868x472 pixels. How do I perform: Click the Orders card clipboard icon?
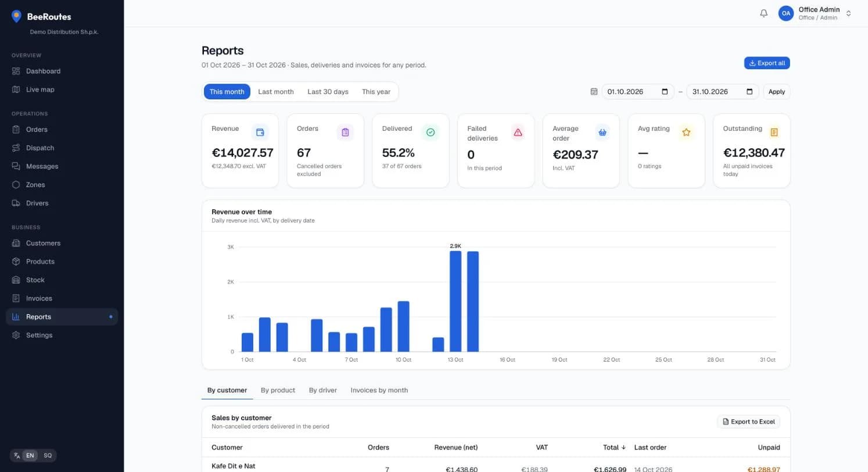click(345, 133)
